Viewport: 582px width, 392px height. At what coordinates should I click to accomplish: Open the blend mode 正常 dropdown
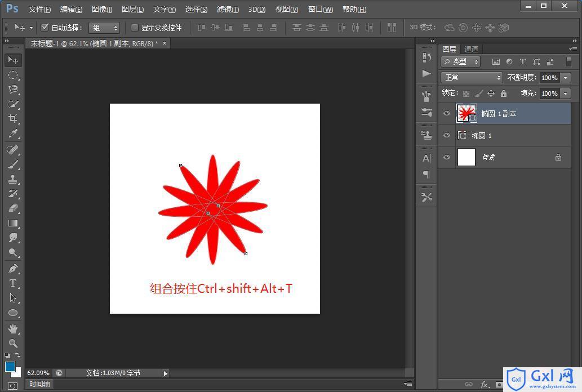[472, 78]
